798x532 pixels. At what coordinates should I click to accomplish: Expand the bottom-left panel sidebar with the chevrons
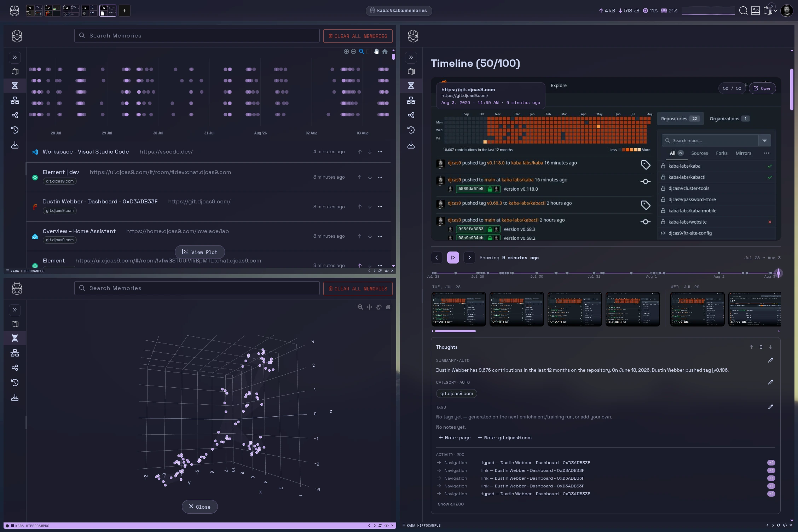(x=15, y=310)
